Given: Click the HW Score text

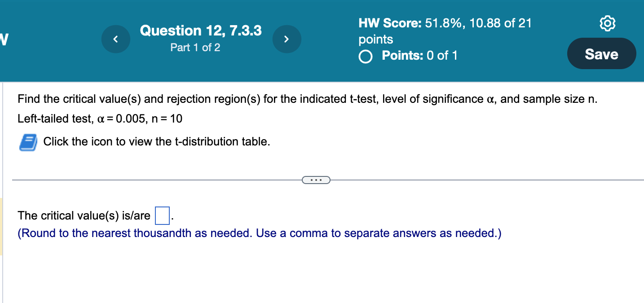Looking at the screenshot, I should [x=386, y=23].
